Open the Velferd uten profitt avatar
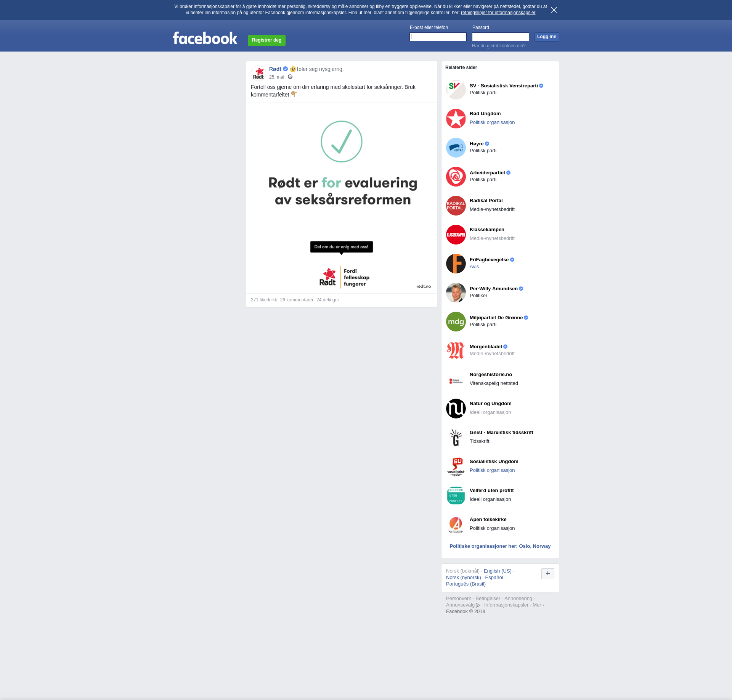The height and width of the screenshot is (700, 732). pyautogui.click(x=456, y=496)
